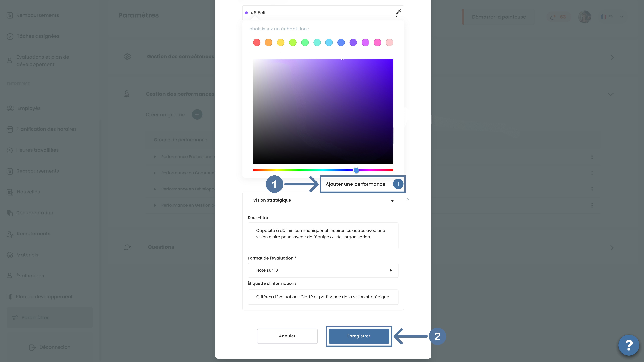Click the hue slider handle
Image resolution: width=644 pixels, height=362 pixels.
coord(356,170)
